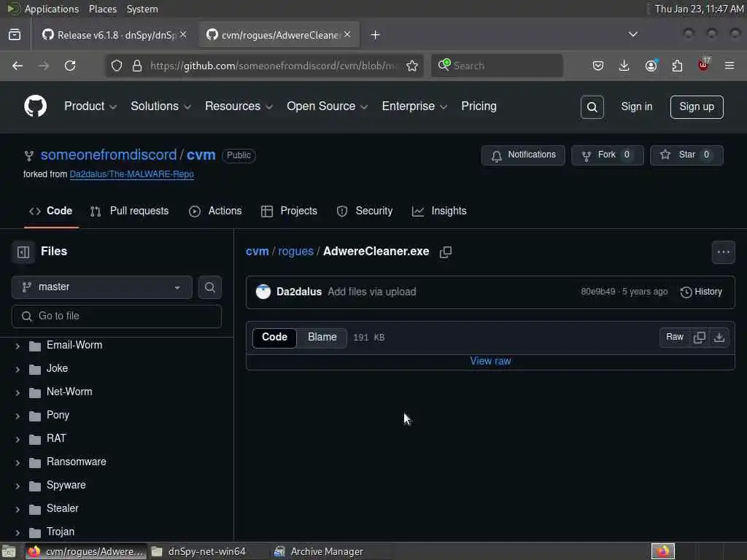747x560 pixels.
Task: Click Da2dalus avatar image
Action: pyautogui.click(x=263, y=292)
